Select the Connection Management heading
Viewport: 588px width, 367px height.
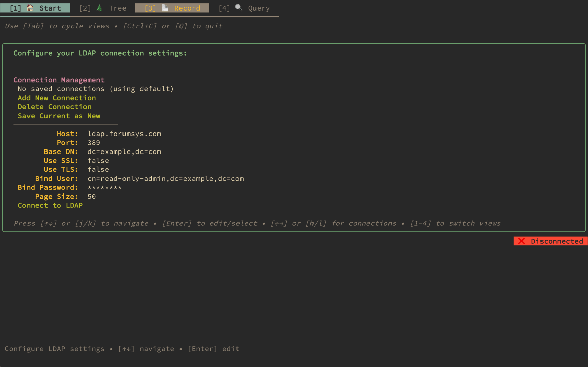(x=59, y=80)
